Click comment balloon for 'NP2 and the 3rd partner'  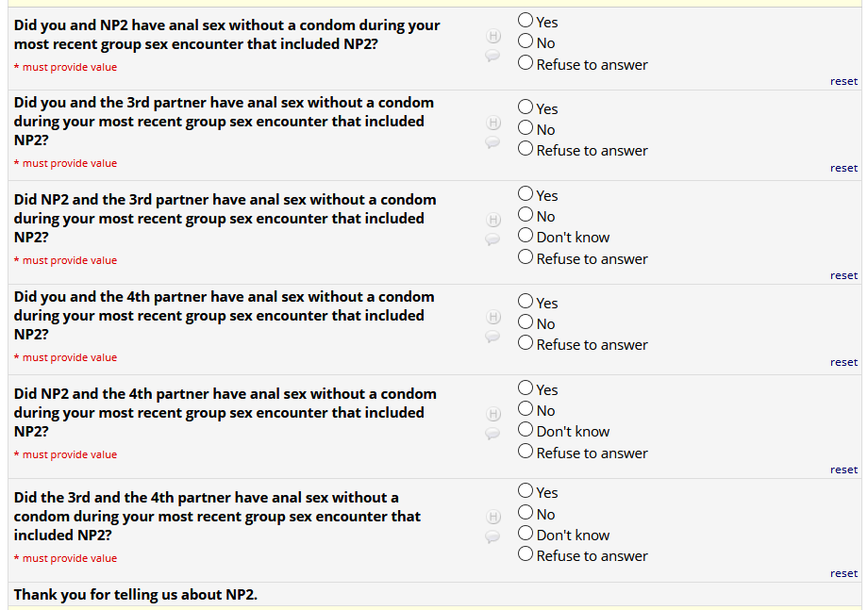[492, 239]
